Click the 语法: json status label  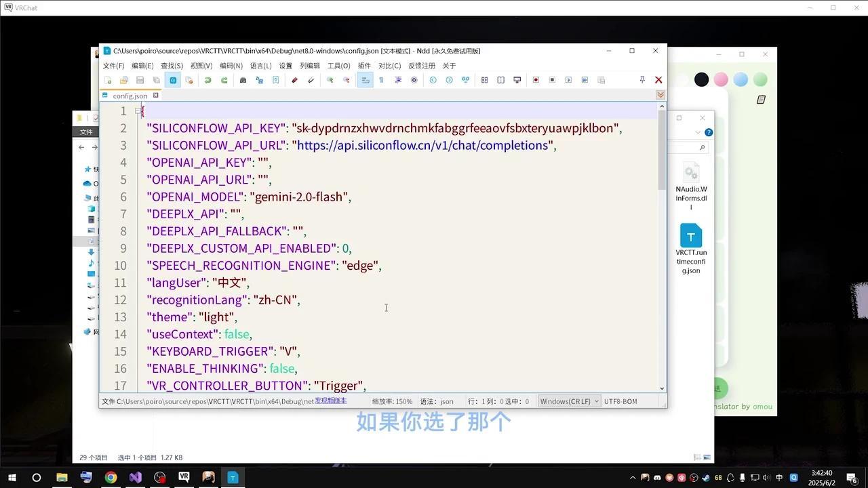pyautogui.click(x=437, y=401)
